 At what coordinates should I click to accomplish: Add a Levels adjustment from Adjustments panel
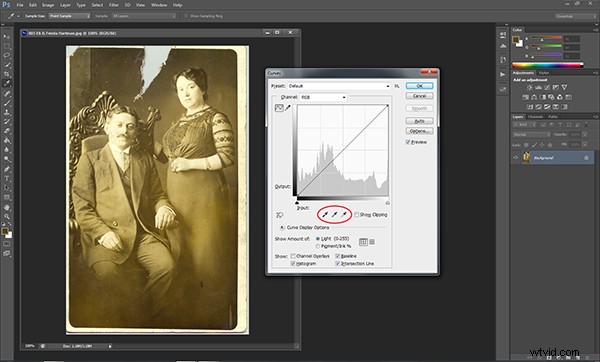538,88
